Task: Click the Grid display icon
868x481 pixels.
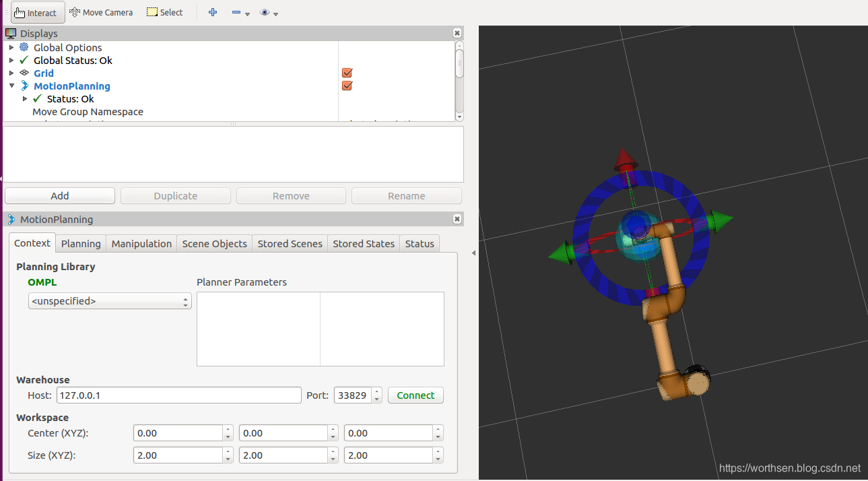Action: (x=24, y=73)
